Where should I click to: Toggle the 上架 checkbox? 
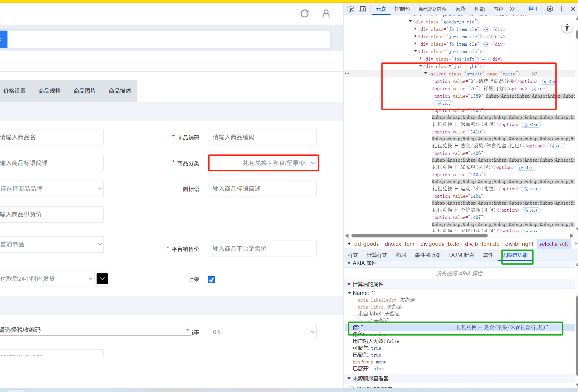tap(211, 279)
